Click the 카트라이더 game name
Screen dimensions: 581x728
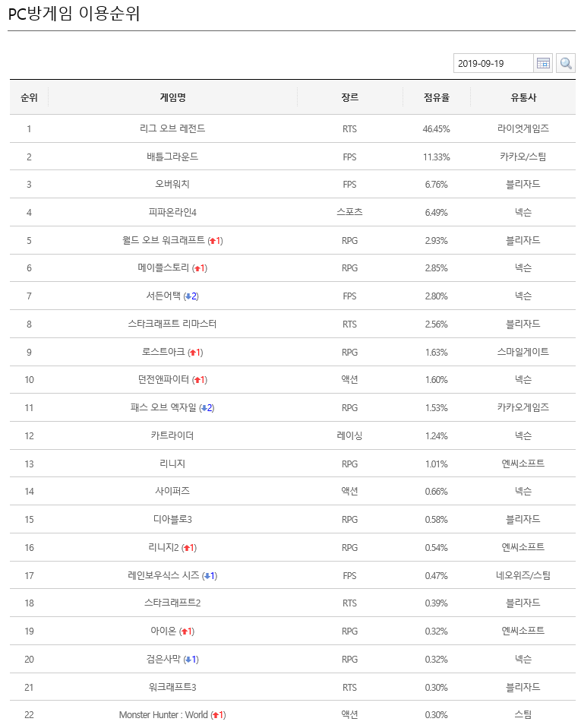click(172, 435)
